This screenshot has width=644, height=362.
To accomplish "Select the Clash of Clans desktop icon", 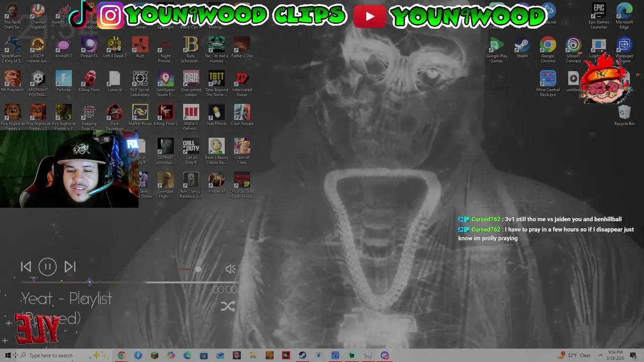I will (x=242, y=151).
